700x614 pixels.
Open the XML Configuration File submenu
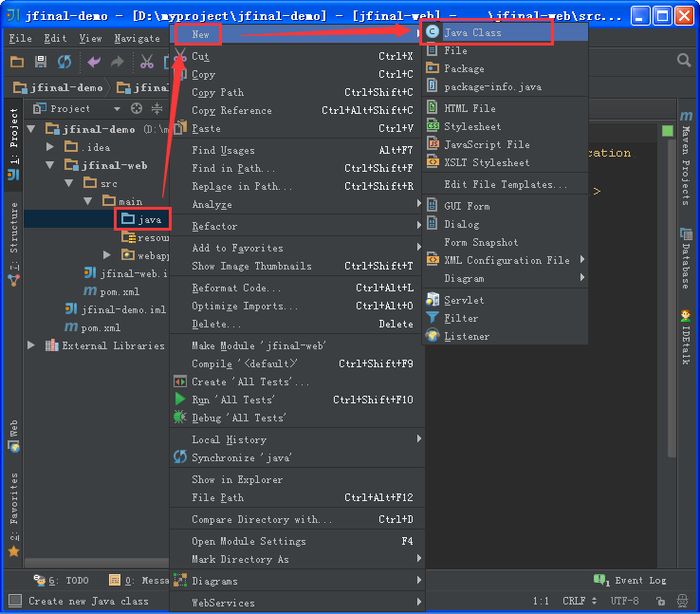[x=504, y=260]
